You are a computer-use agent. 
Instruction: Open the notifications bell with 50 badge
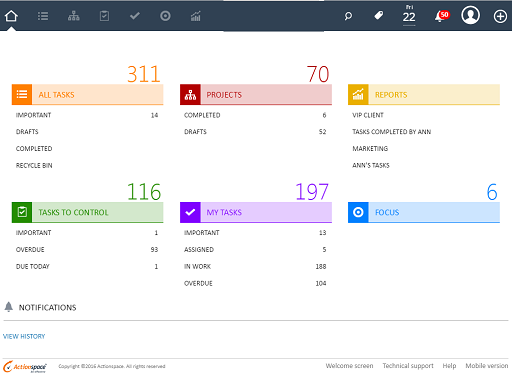tap(442, 16)
